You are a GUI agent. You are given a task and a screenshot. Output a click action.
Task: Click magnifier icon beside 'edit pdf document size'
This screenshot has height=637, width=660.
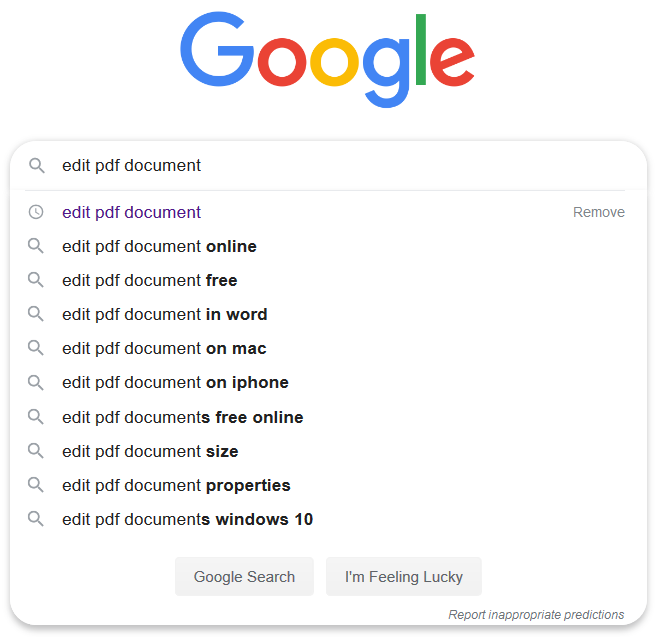point(36,451)
